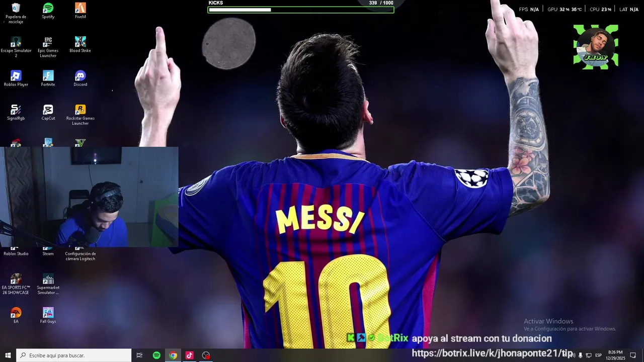Launch Spotify from the desktop shortcut

[x=48, y=11]
